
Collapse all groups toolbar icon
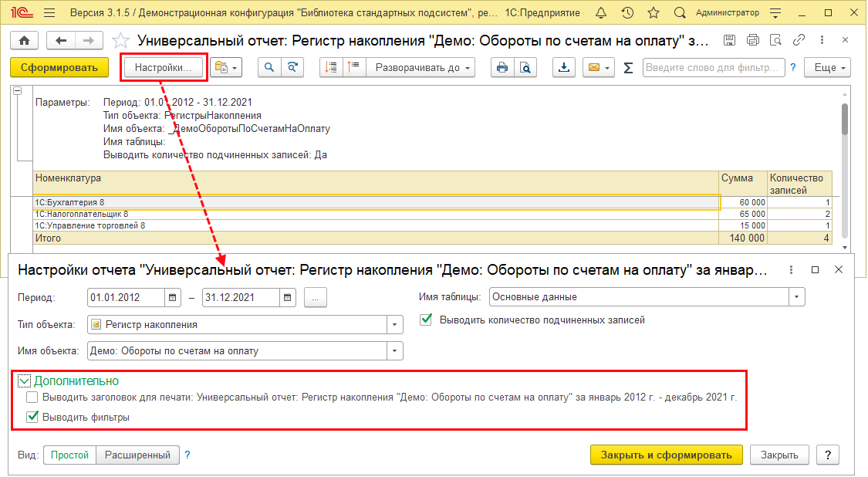coord(353,68)
